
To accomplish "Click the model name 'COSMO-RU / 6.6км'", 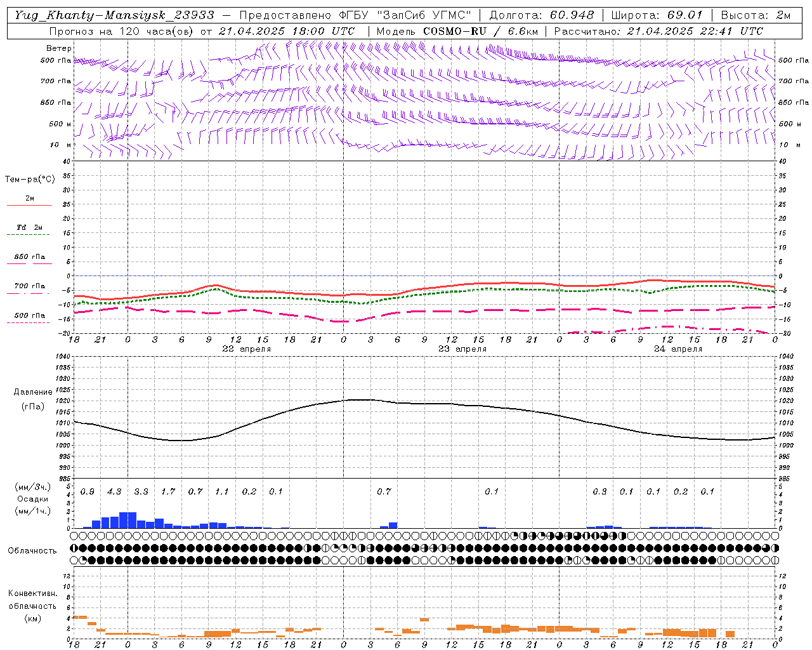I will click(x=481, y=31).
